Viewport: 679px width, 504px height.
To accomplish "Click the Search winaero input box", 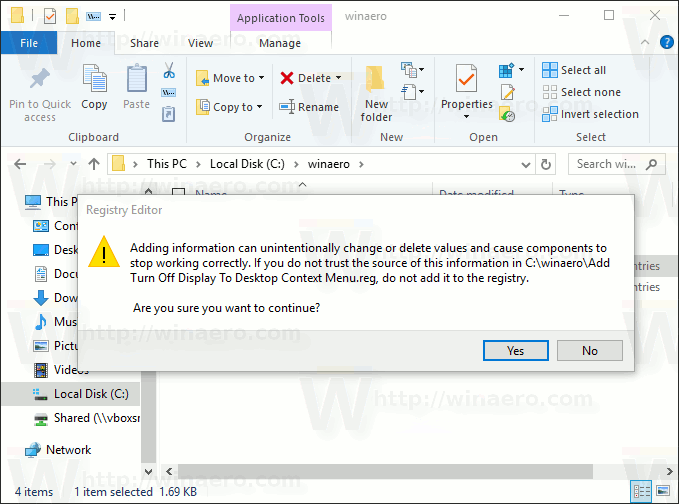I will (606, 164).
